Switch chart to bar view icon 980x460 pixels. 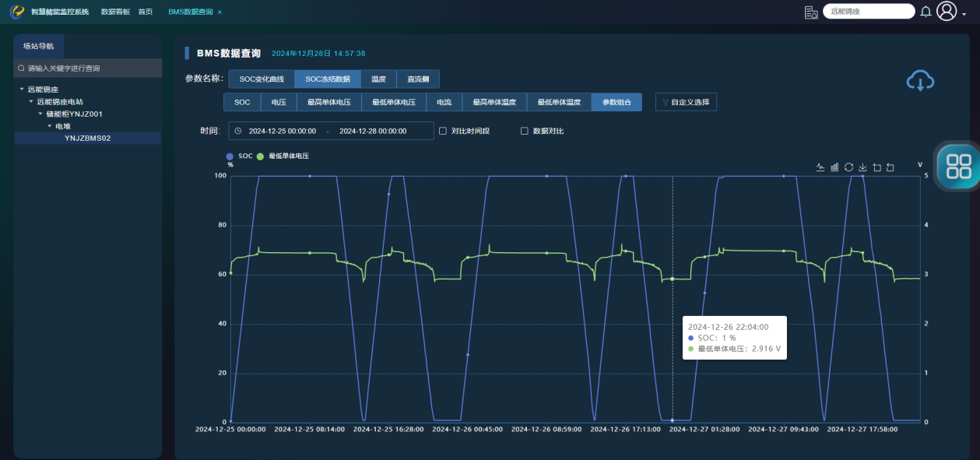click(834, 167)
